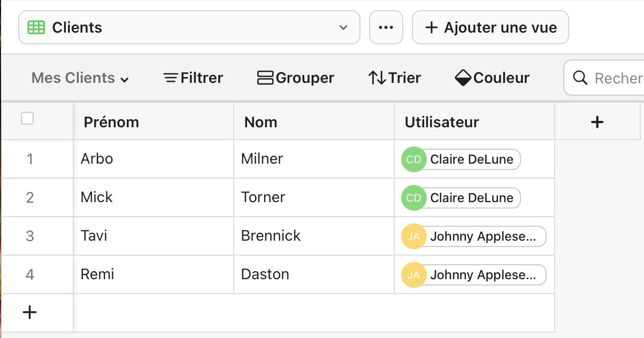
Task: Open the Filtrer filter options
Action: pos(193,78)
